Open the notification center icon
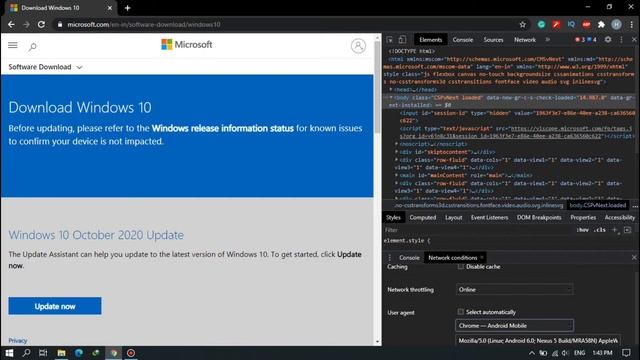The image size is (640, 360). [x=627, y=353]
